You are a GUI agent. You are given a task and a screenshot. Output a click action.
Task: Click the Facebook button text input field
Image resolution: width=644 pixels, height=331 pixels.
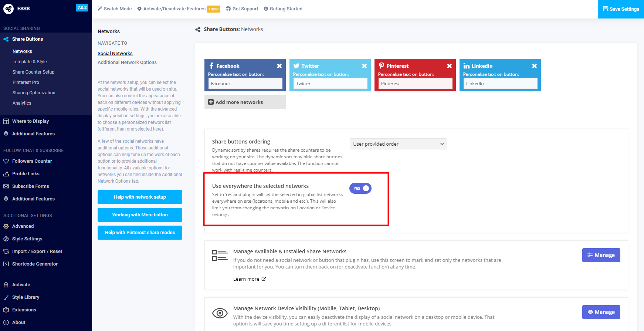[245, 84]
